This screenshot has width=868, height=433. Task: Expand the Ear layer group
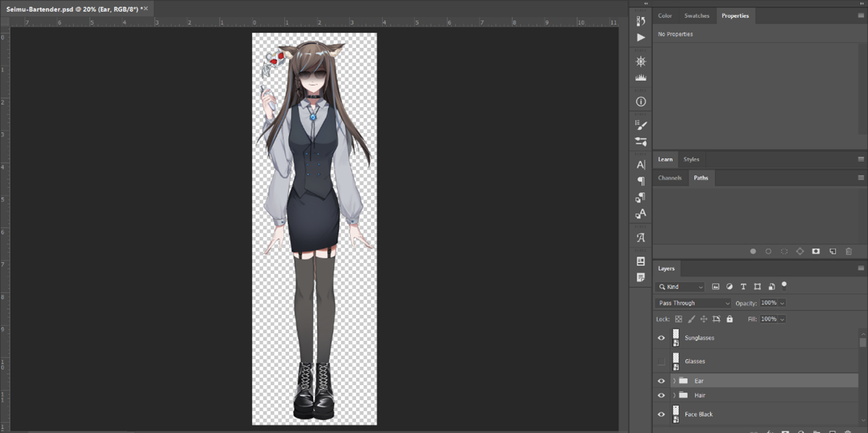[674, 381]
